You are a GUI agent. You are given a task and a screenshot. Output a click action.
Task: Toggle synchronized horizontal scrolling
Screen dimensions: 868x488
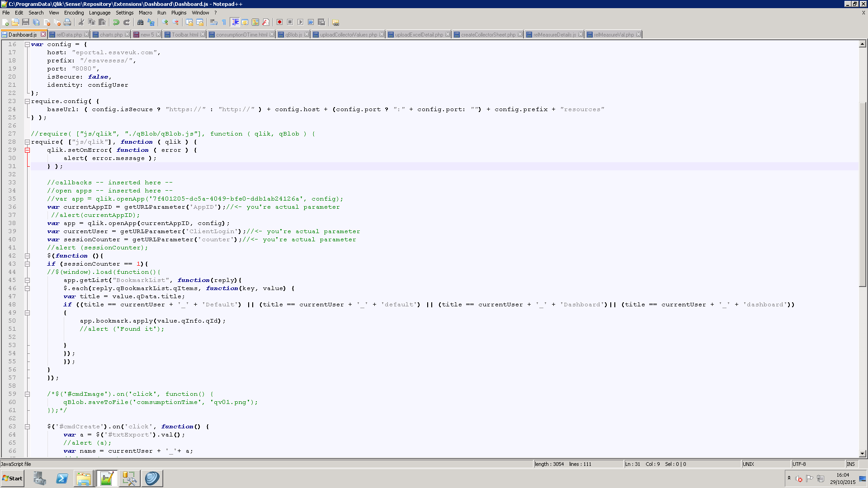(200, 22)
